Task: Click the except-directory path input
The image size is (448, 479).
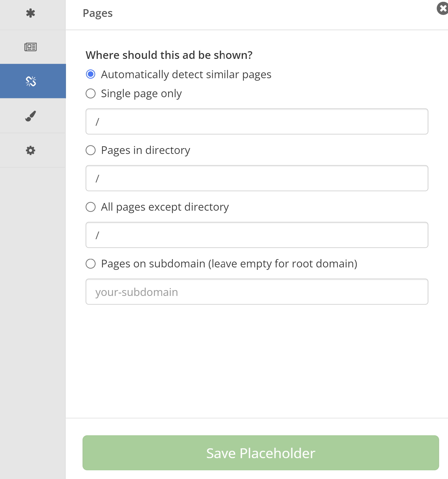Action: (x=257, y=235)
